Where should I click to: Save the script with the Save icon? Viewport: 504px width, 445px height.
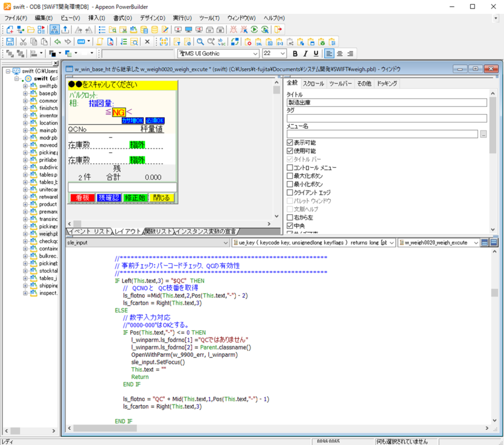tap(10, 41)
